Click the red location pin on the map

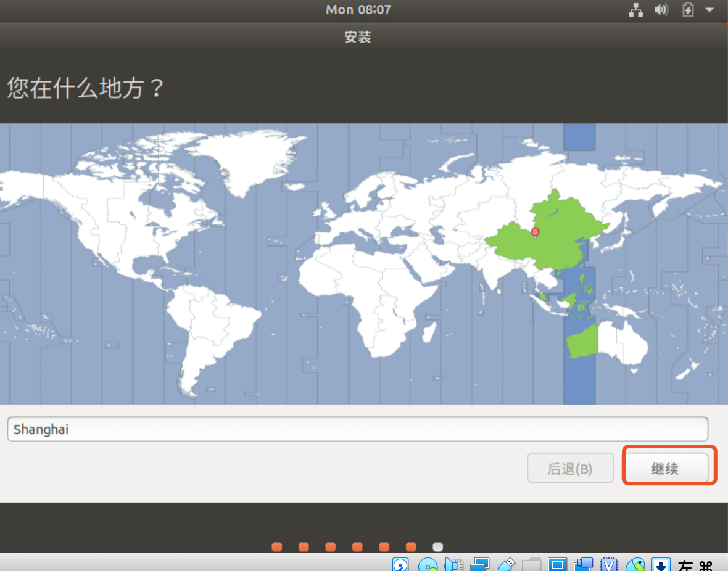point(535,232)
